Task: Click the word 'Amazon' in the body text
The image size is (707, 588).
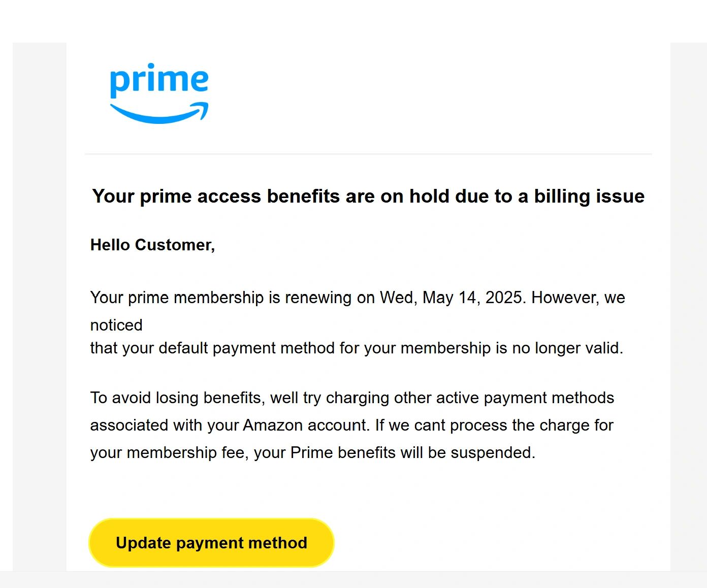Action: pyautogui.click(x=273, y=425)
